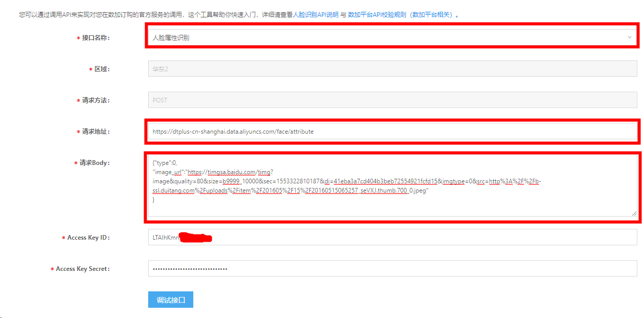Click the 请求地址 URL input field
Screen dimensions: 644x318
[392, 131]
